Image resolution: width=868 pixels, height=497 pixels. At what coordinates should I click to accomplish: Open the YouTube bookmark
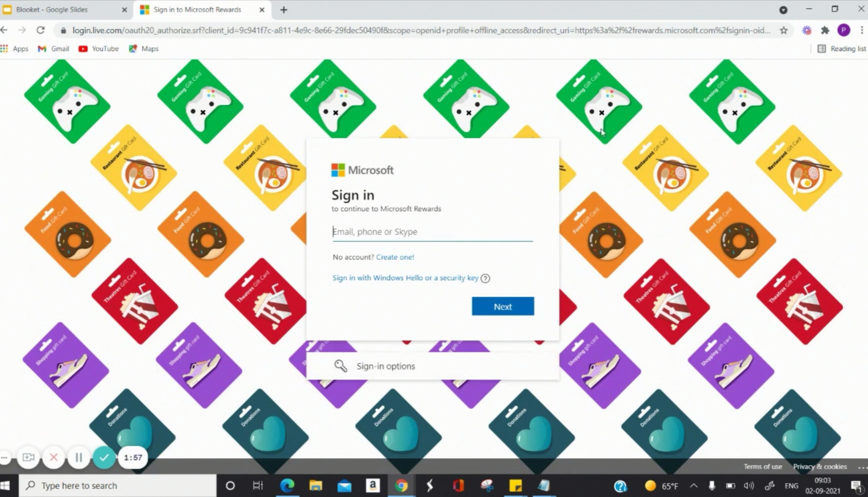[x=98, y=48]
